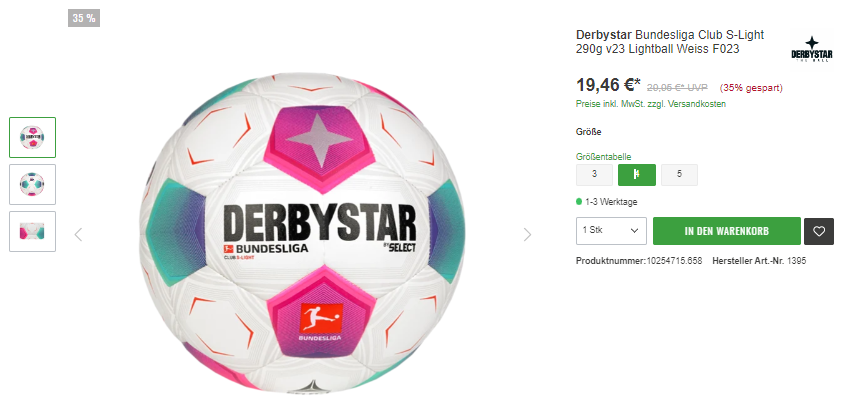
Task: Click In den Warenkorb button
Action: 727,231
